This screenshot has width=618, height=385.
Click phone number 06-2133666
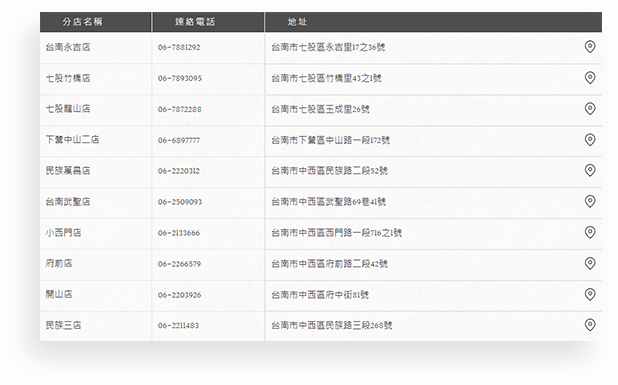(179, 233)
